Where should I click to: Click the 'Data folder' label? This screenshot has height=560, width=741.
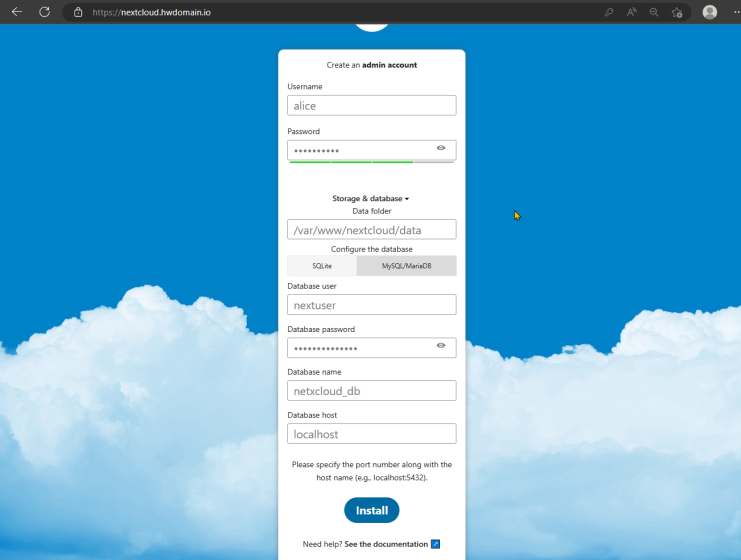click(371, 211)
